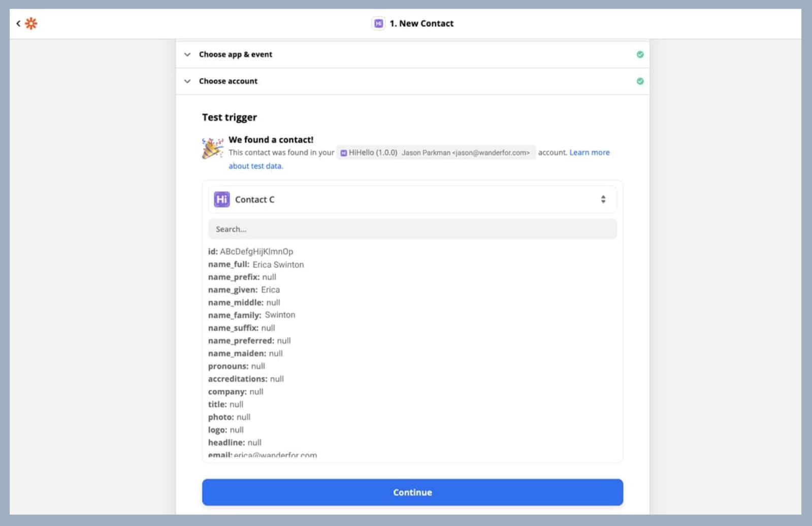Click the HiHello (1.0.0) account badge

[x=436, y=152]
